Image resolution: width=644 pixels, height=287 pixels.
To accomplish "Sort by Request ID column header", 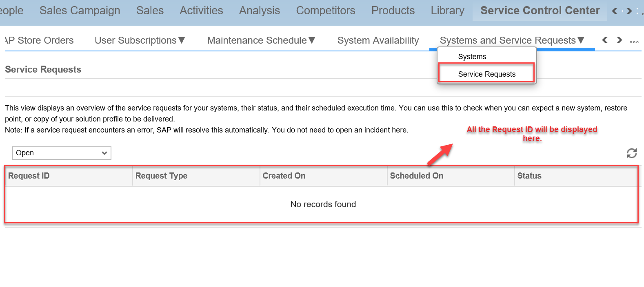I will click(69, 176).
